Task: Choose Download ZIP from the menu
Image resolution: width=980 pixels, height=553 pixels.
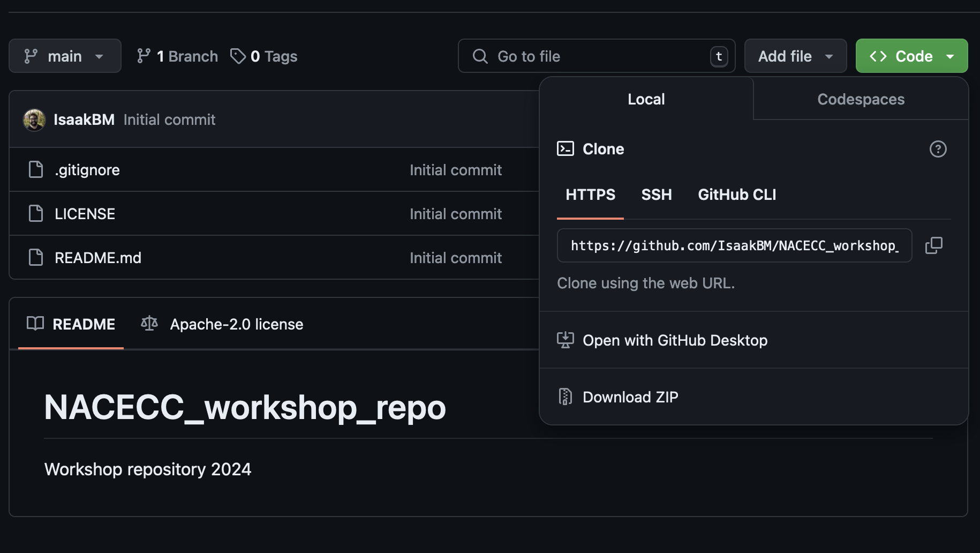Action: [630, 397]
